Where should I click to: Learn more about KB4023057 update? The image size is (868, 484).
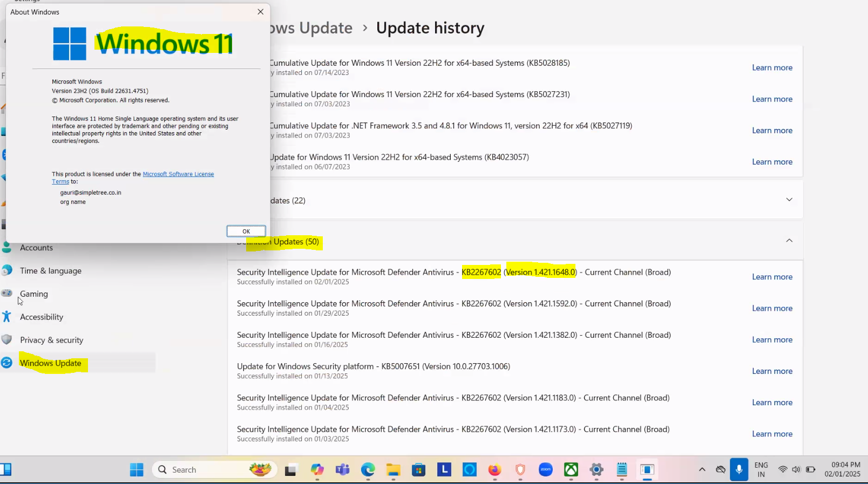pos(772,161)
